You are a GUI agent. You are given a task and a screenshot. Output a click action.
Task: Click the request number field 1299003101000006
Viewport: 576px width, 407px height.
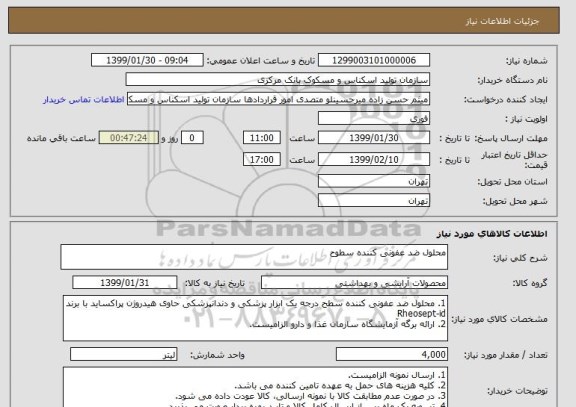(x=374, y=60)
